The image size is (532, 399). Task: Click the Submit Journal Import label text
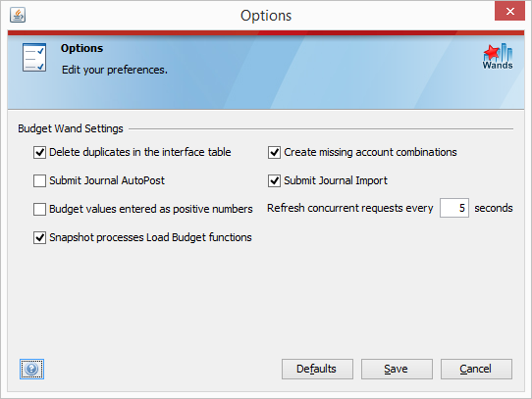pyautogui.click(x=336, y=180)
